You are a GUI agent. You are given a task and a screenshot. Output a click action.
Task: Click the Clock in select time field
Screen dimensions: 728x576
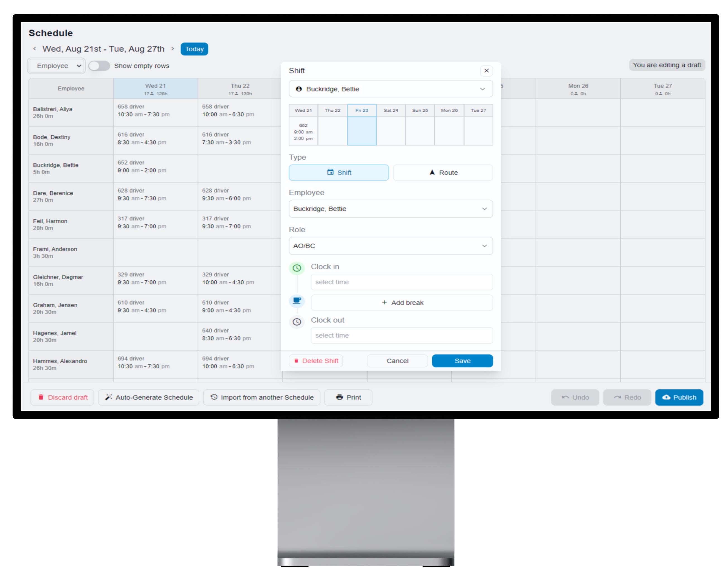coord(401,282)
